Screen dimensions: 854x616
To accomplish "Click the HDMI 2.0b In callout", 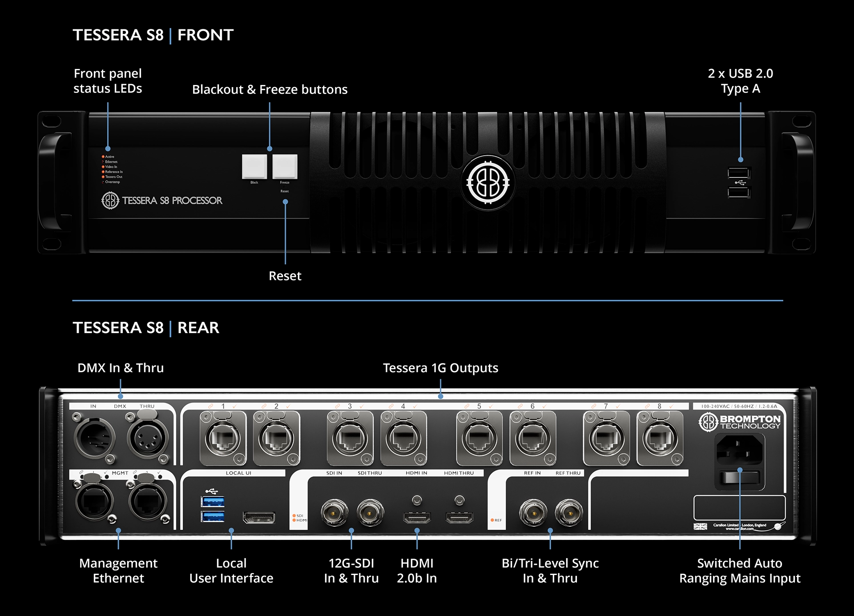I will [417, 571].
